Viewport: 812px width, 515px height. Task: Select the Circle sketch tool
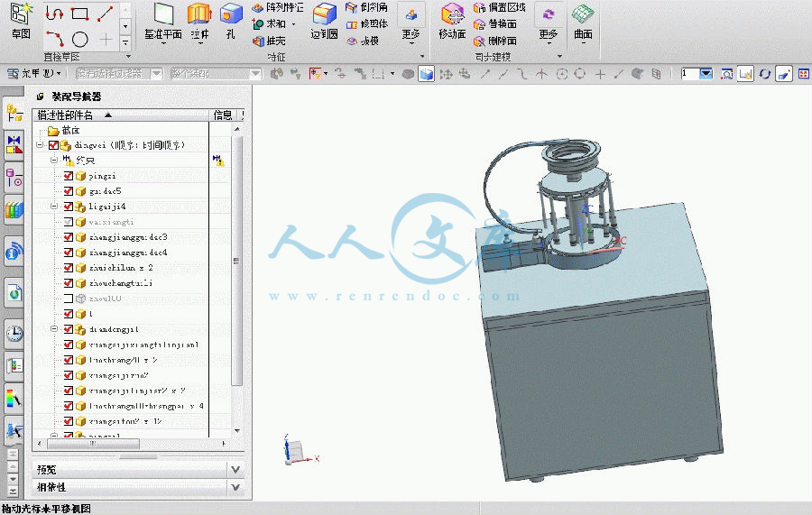pyautogui.click(x=79, y=39)
